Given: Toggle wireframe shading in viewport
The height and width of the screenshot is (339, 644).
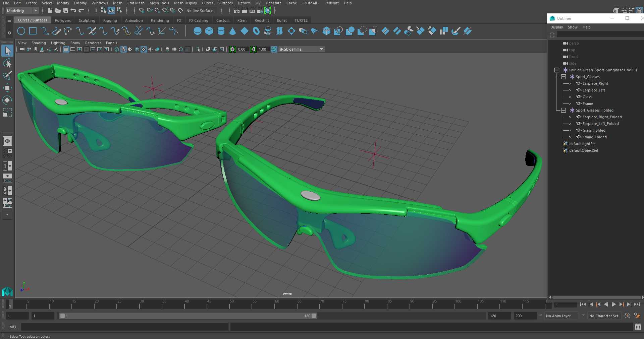Looking at the screenshot, I should pos(117,49).
